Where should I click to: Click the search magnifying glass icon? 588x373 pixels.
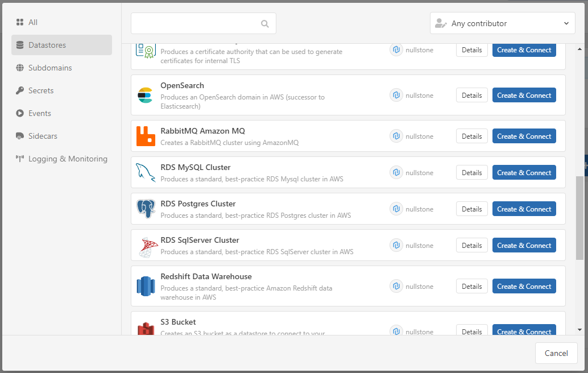(x=264, y=23)
